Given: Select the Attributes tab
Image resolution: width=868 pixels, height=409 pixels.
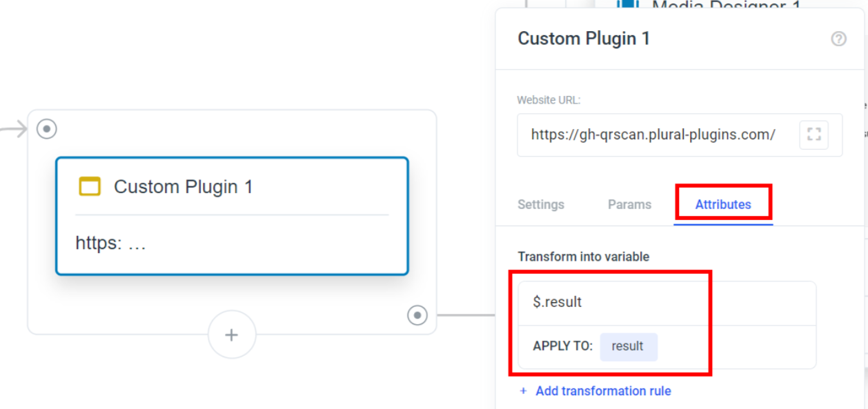Looking at the screenshot, I should (x=723, y=204).
